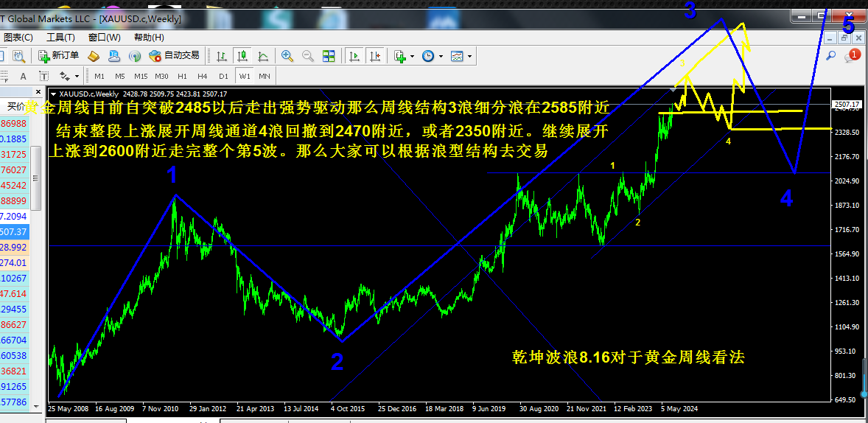Expand the periods dropdown arrow

(441, 57)
